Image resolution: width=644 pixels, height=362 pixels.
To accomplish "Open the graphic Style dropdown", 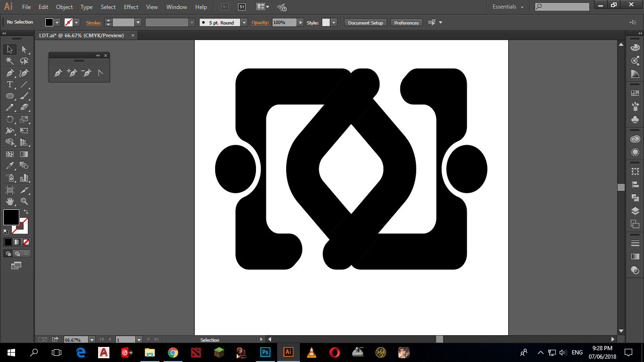I will click(334, 23).
